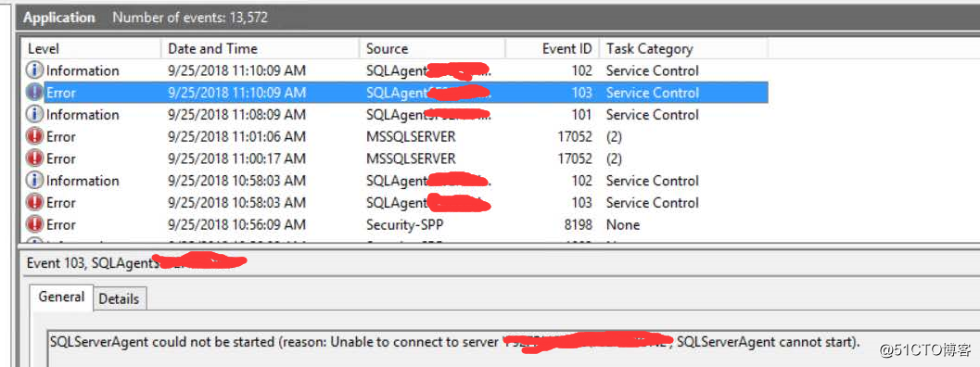Click red Error icon of 11:00:17 AM row
This screenshot has width=980, height=367.
point(35,158)
